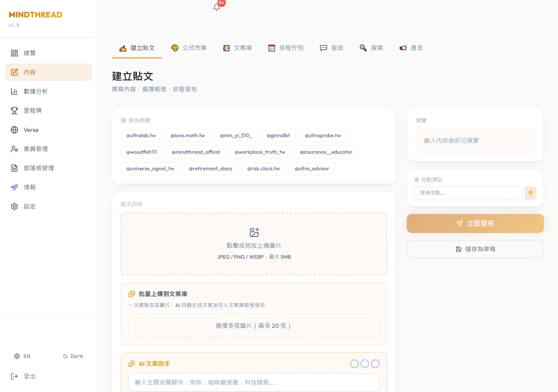Select account @ultra_advisor
Viewport: 558px width, 392px height.
312,169
